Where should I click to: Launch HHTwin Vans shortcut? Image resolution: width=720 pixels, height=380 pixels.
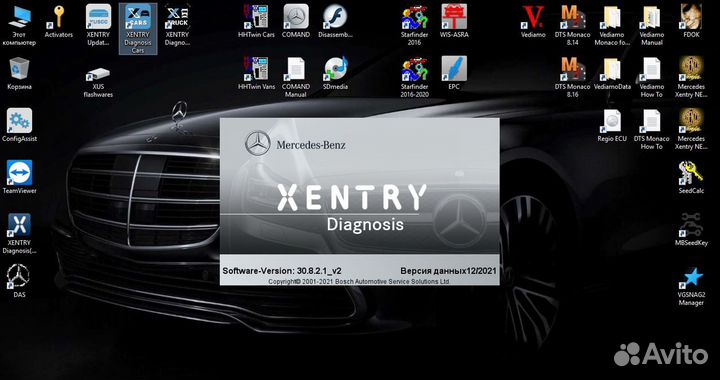pos(256,73)
